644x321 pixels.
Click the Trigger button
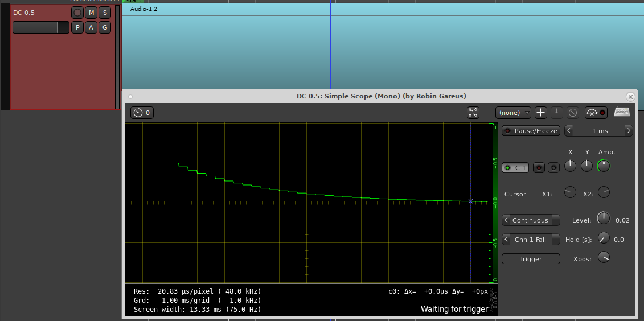click(x=531, y=259)
